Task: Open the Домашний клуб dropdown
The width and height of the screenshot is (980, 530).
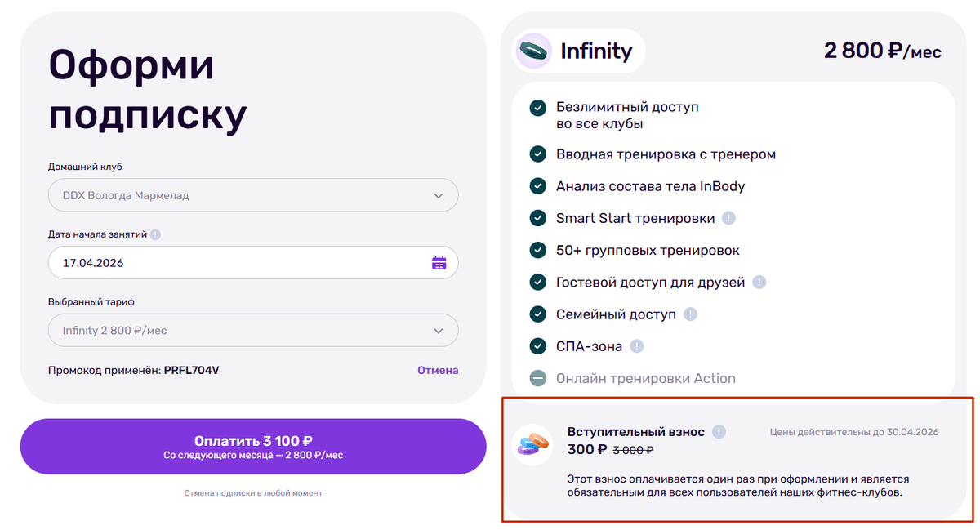Action: [253, 195]
